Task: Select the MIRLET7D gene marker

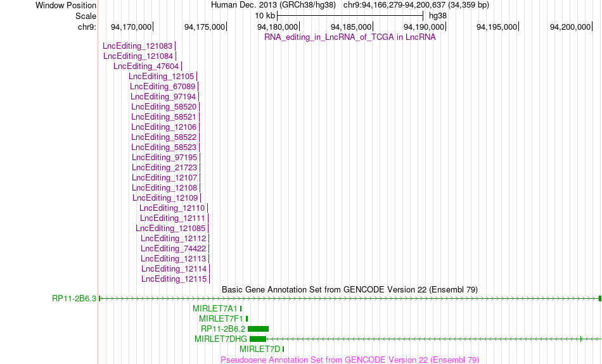Action: coord(283,349)
